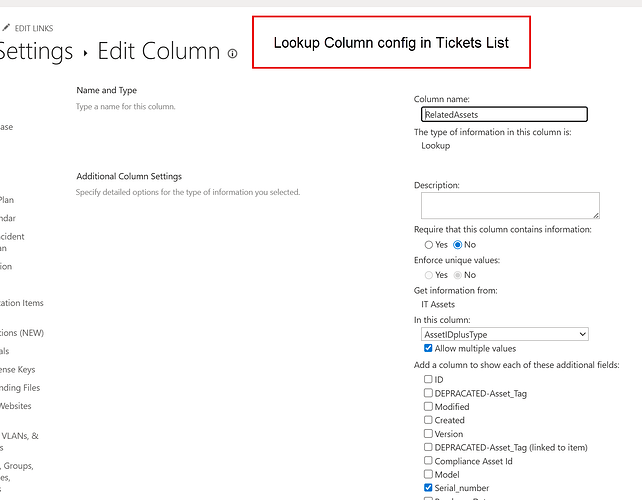Enable the Modified additional field checkbox
The height and width of the screenshot is (500, 642).
coord(429,407)
